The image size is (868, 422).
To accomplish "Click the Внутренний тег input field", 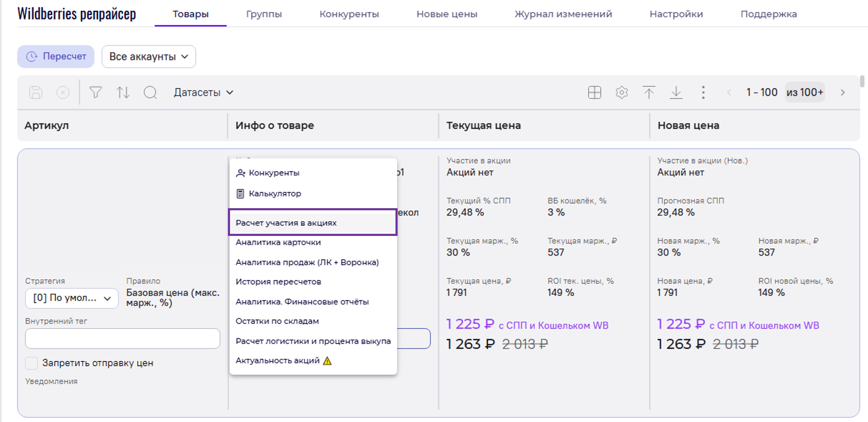I will [x=123, y=338].
